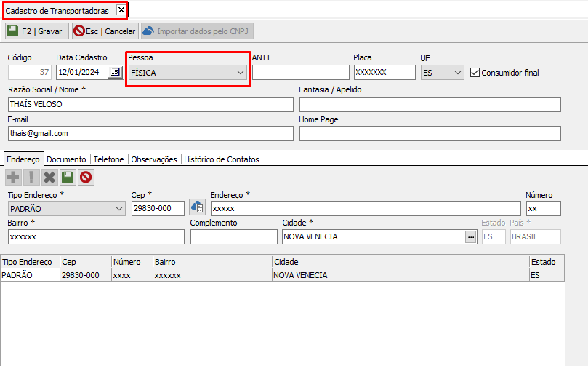Click the E-mail input field
Image resolution: width=588 pixels, height=366 pixels.
click(x=150, y=134)
